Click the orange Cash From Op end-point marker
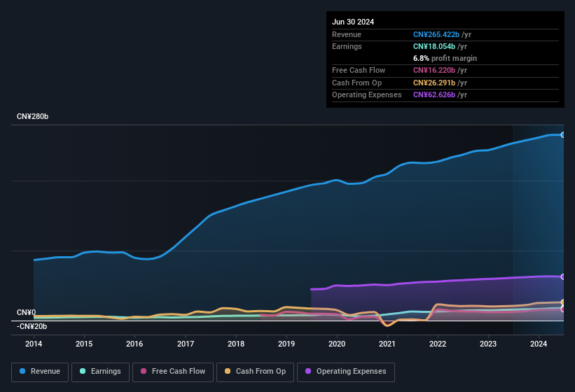The height and width of the screenshot is (392, 575). (563, 302)
